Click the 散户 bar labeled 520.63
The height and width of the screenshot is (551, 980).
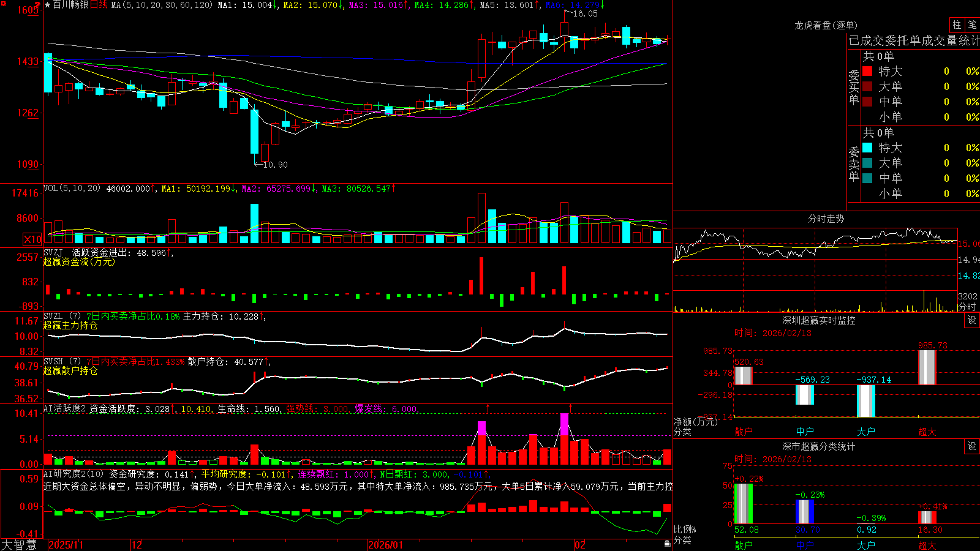tap(744, 375)
